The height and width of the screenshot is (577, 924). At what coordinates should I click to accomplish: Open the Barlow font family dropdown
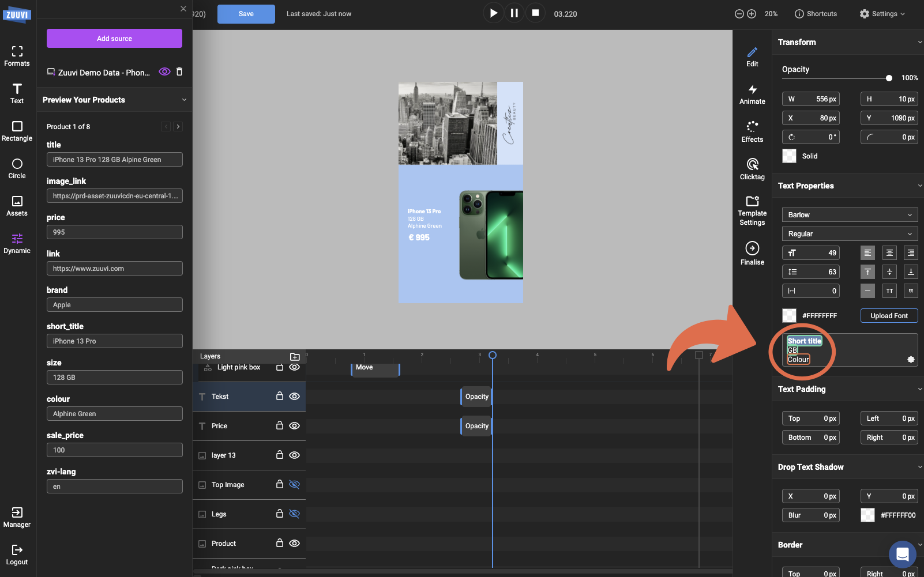(849, 214)
